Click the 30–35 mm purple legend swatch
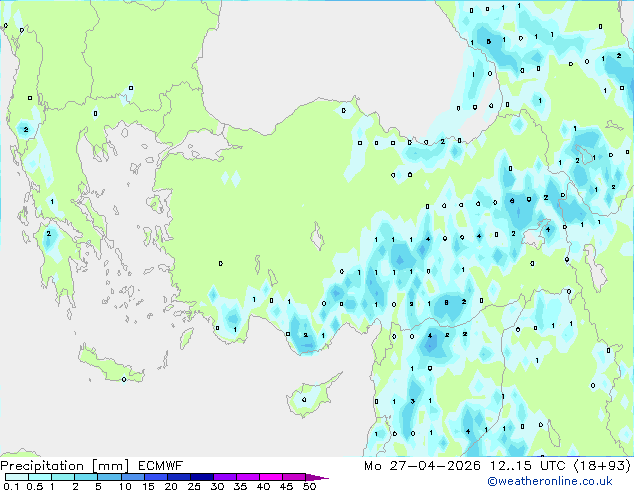The width and height of the screenshot is (634, 490). pos(225,477)
